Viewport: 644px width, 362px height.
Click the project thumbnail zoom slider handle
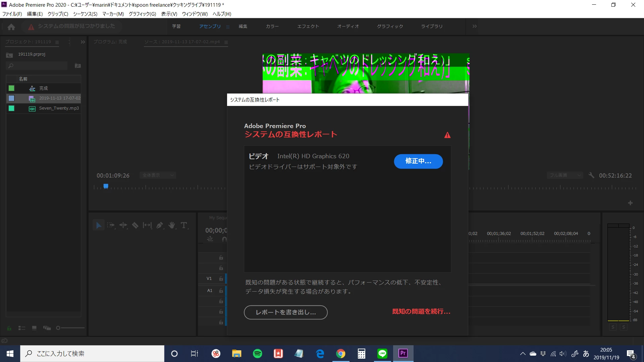[x=58, y=328]
